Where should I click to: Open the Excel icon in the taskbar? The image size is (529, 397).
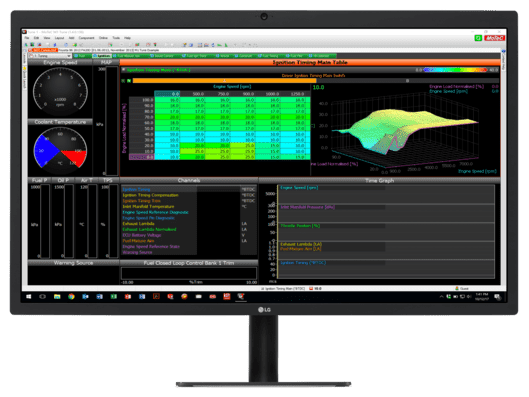(114, 296)
